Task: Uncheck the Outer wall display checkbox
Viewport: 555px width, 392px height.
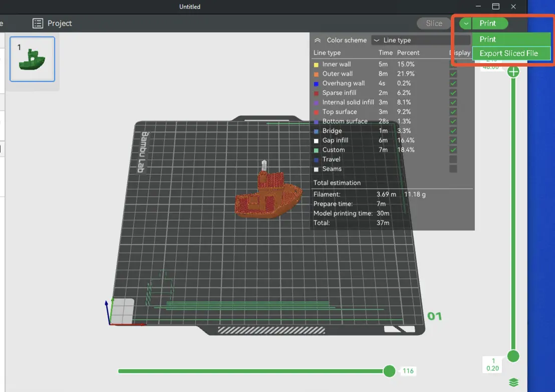Action: pos(453,74)
